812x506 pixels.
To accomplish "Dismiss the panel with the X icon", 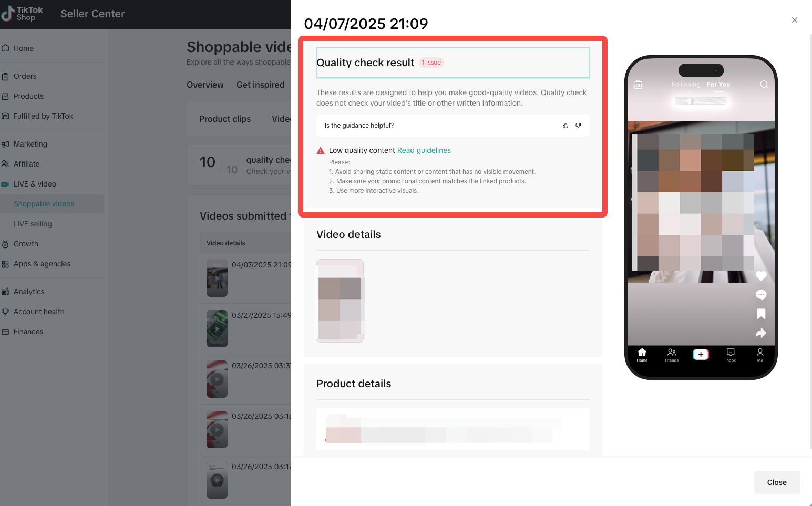I will coord(795,20).
